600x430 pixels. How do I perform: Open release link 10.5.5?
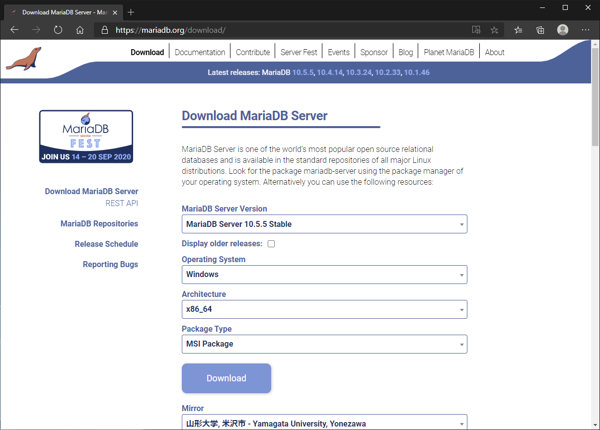[303, 72]
